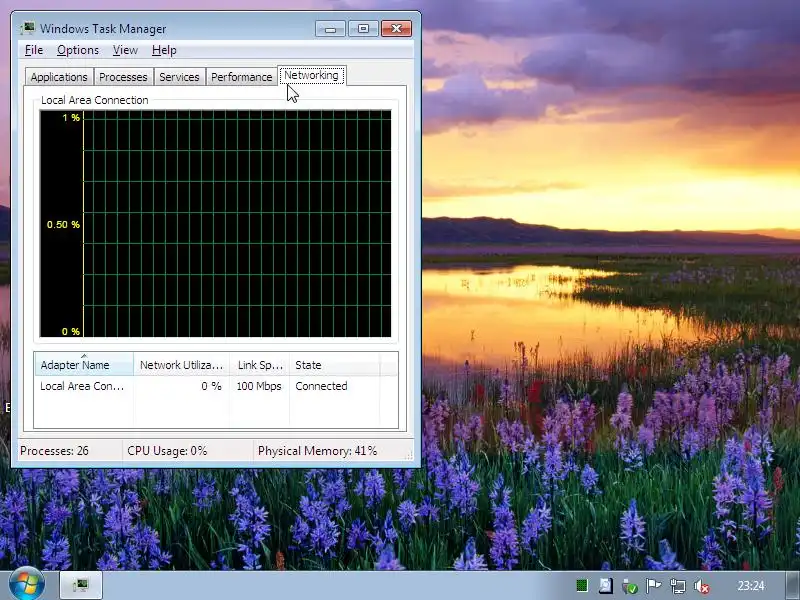Click the CPU Usage: 0% status entry
Screen dimensions: 800x600
click(x=167, y=451)
